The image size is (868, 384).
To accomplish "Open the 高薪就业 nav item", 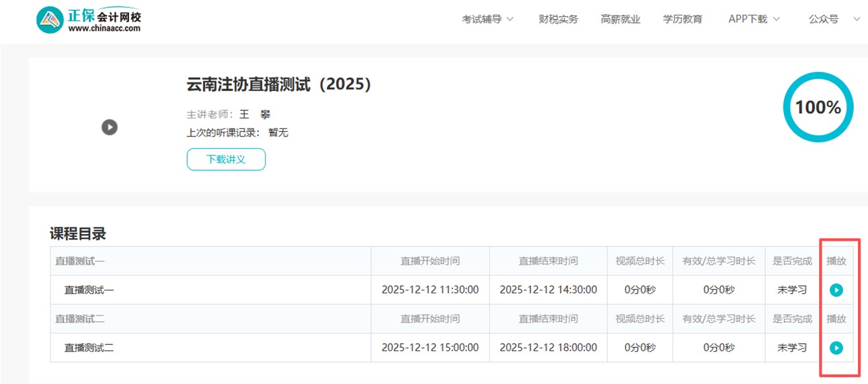I will pyautogui.click(x=621, y=20).
